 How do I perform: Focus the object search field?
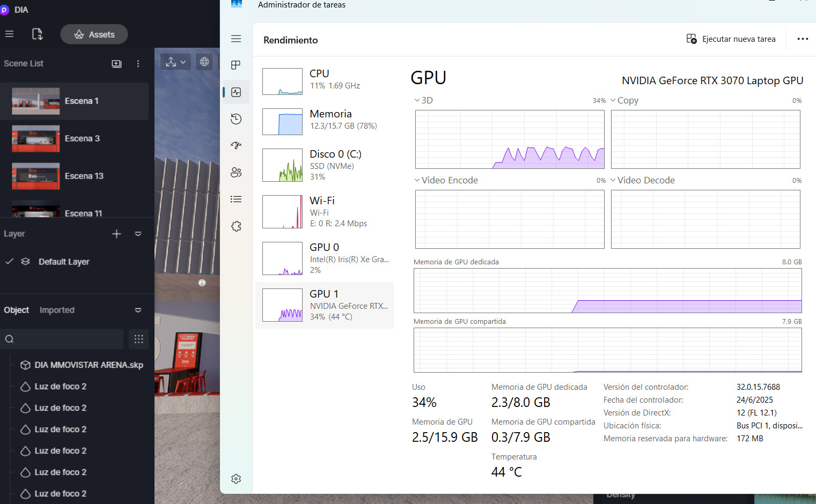click(x=62, y=339)
